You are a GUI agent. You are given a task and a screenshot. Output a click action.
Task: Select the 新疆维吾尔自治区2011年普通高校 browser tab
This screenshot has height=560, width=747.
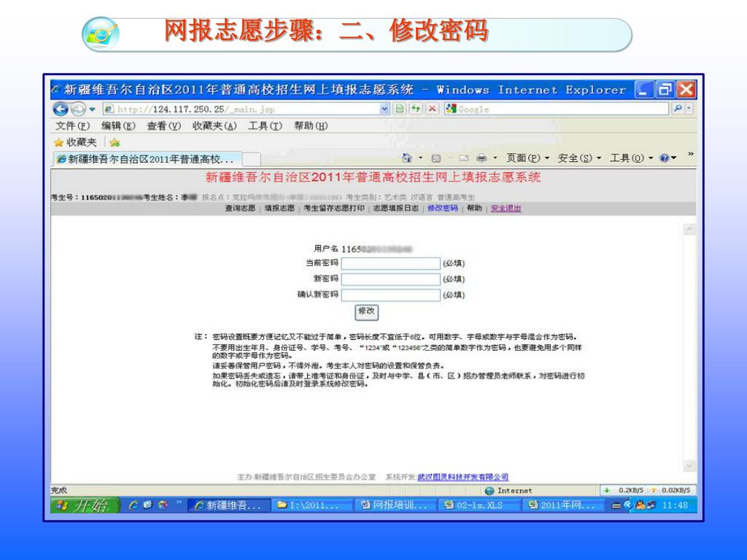(x=147, y=159)
